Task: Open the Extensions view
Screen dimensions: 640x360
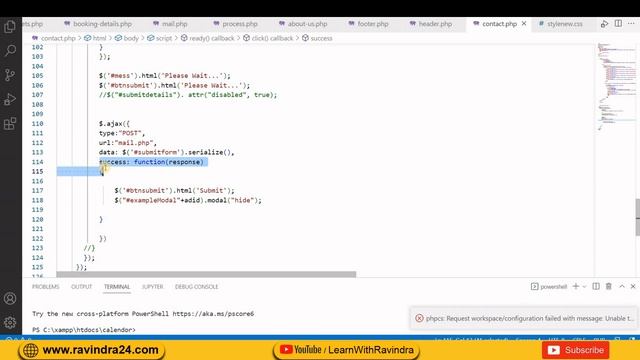Action: 10,123
